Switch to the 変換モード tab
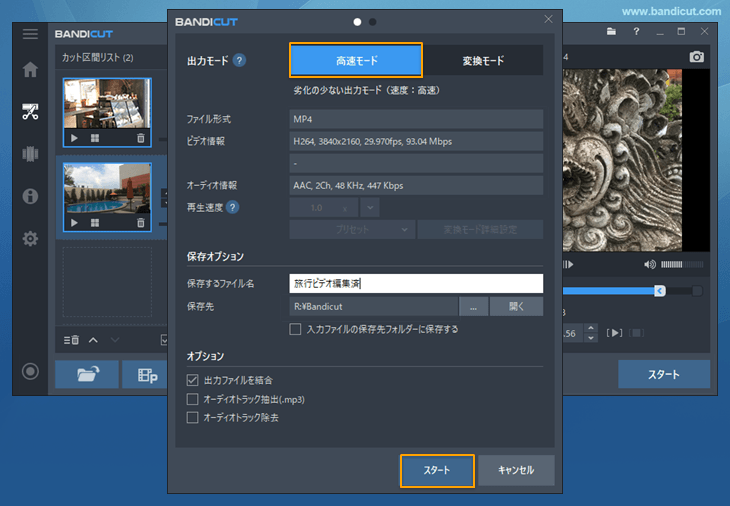 tap(483, 61)
